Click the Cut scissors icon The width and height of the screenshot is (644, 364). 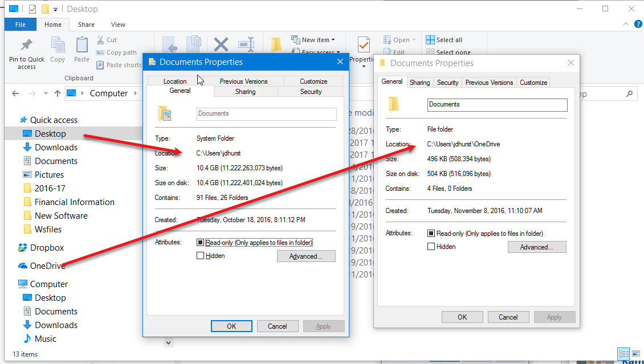[100, 40]
